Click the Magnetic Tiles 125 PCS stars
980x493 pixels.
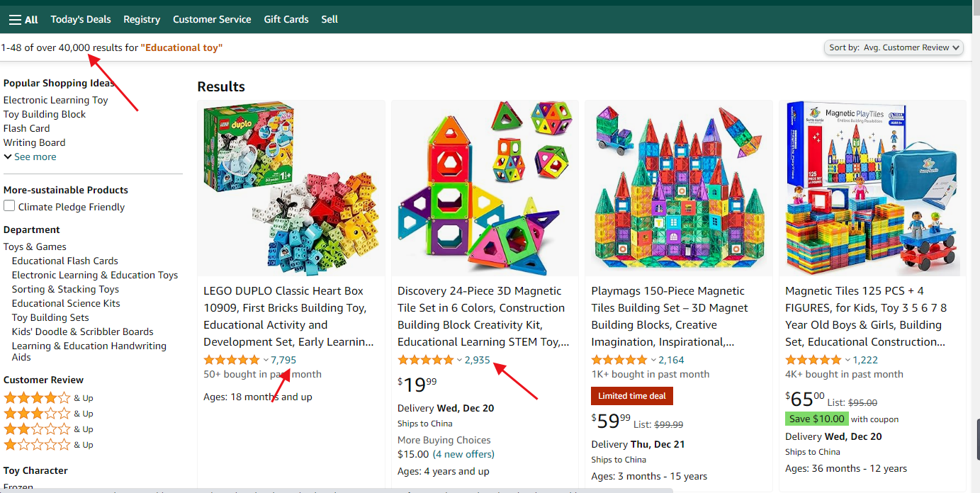813,360
